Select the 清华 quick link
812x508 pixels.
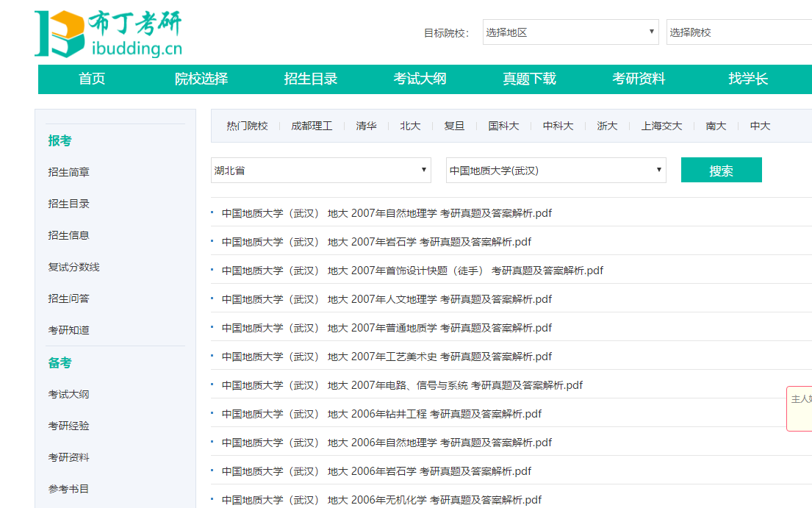(366, 126)
